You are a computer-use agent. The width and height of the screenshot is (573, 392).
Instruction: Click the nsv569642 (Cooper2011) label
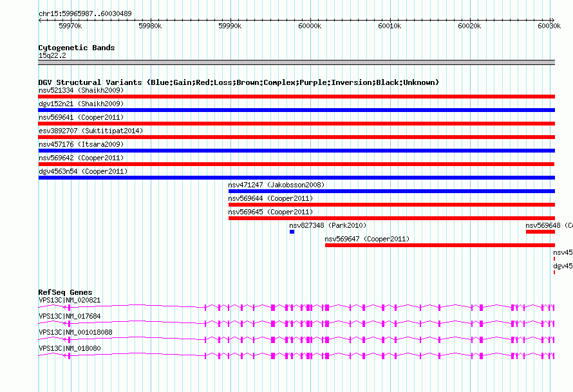pos(81,158)
